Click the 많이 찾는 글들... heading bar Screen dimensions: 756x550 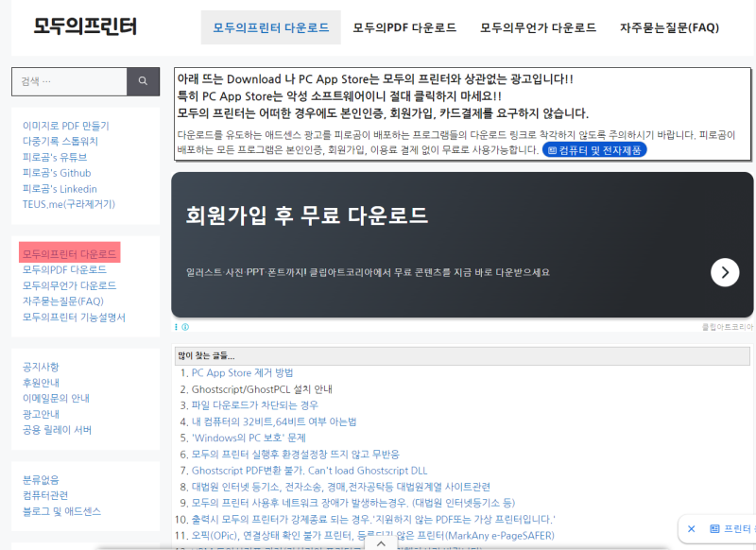462,356
